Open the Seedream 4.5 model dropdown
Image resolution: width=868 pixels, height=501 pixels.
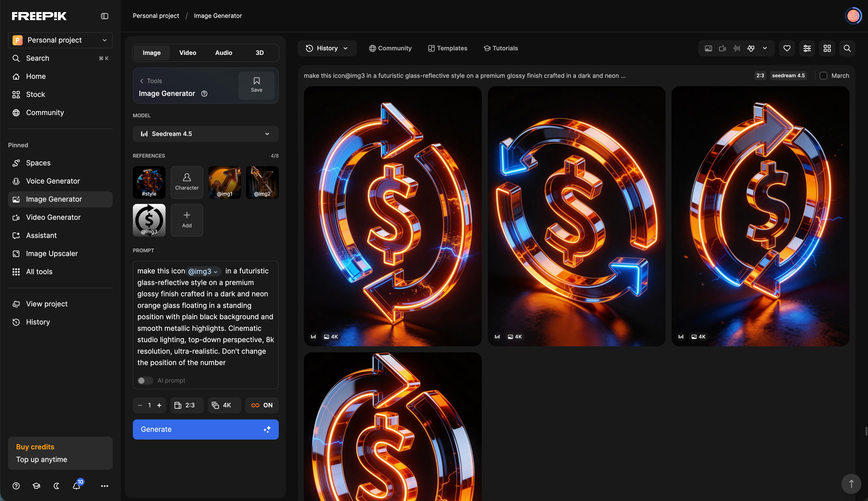tap(206, 133)
